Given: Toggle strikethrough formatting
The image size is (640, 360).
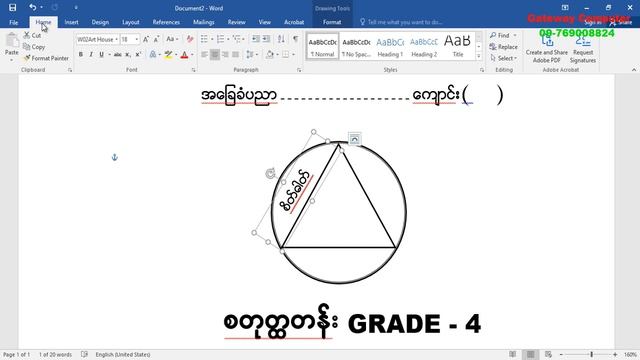Looking at the screenshot, I should [x=118, y=55].
